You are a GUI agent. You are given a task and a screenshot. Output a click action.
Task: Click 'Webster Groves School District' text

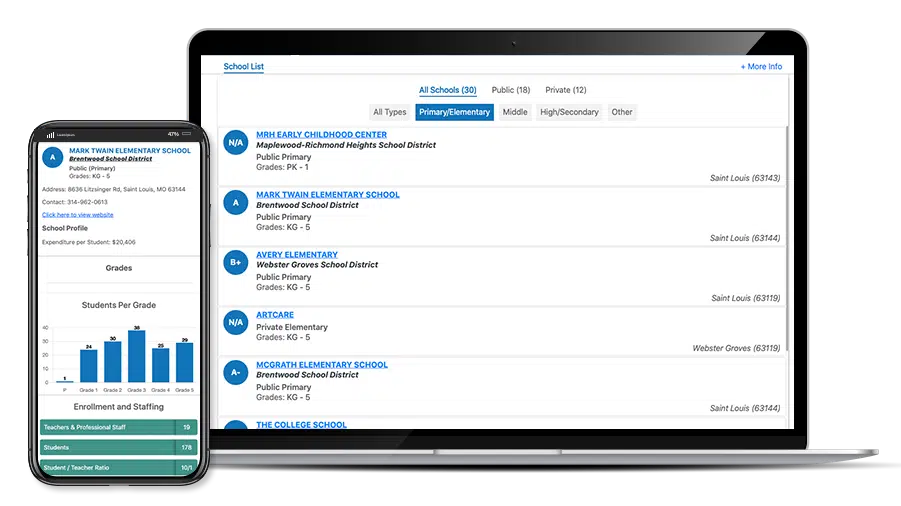(x=317, y=265)
